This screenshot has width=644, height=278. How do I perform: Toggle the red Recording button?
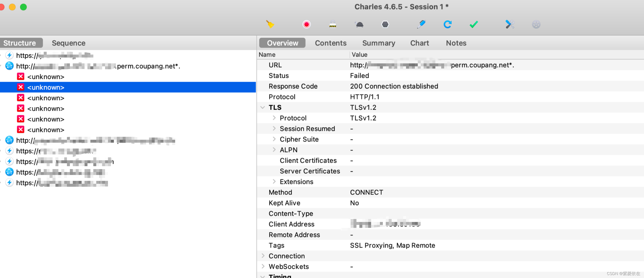306,24
